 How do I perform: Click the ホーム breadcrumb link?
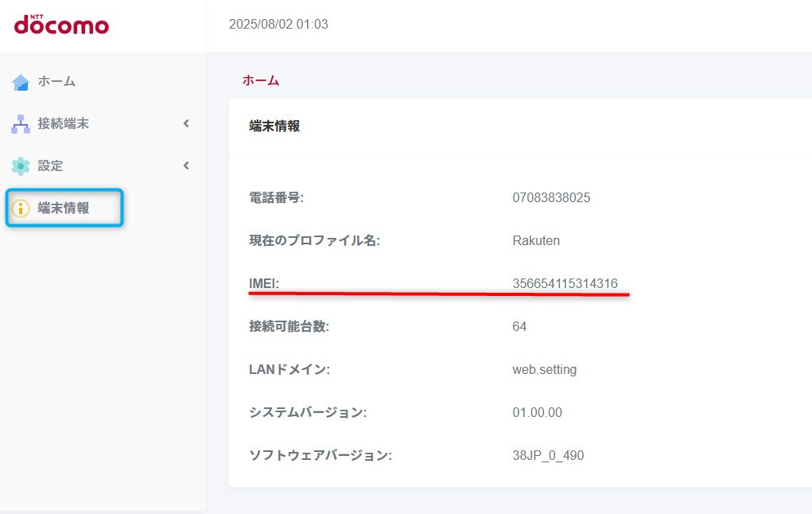pyautogui.click(x=261, y=80)
